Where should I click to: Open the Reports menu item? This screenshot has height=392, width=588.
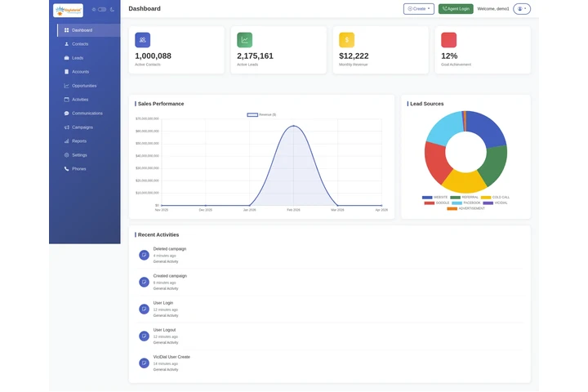pos(79,141)
